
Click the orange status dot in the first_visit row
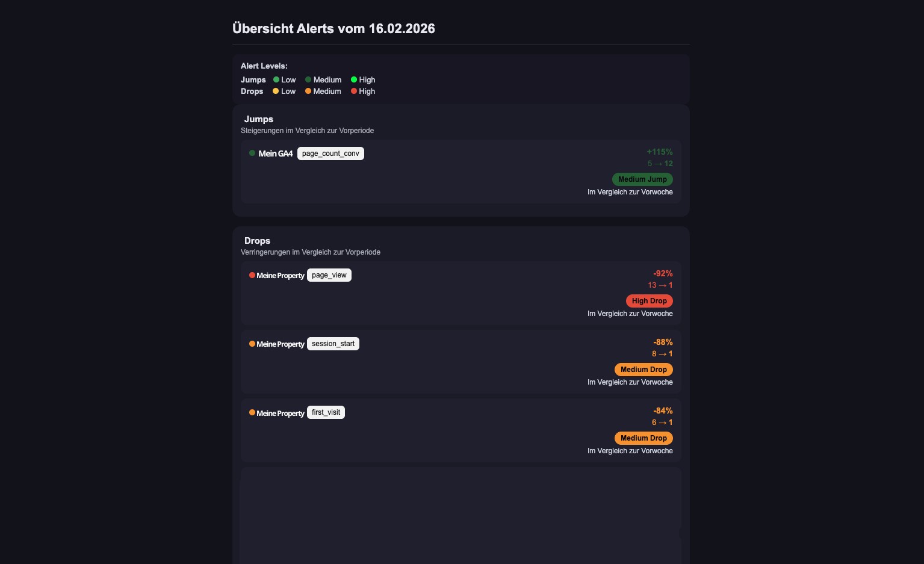[x=252, y=412]
